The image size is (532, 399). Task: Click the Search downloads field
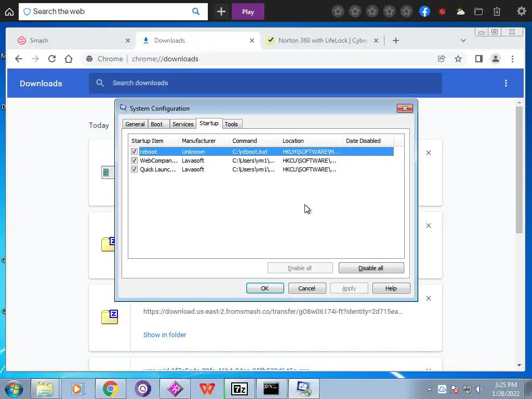coord(265,83)
